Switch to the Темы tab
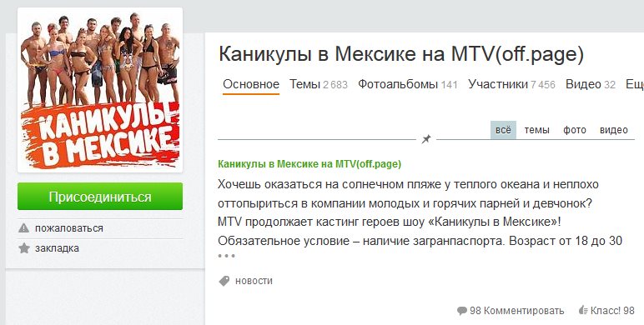The width and height of the screenshot is (644, 325). point(319,84)
